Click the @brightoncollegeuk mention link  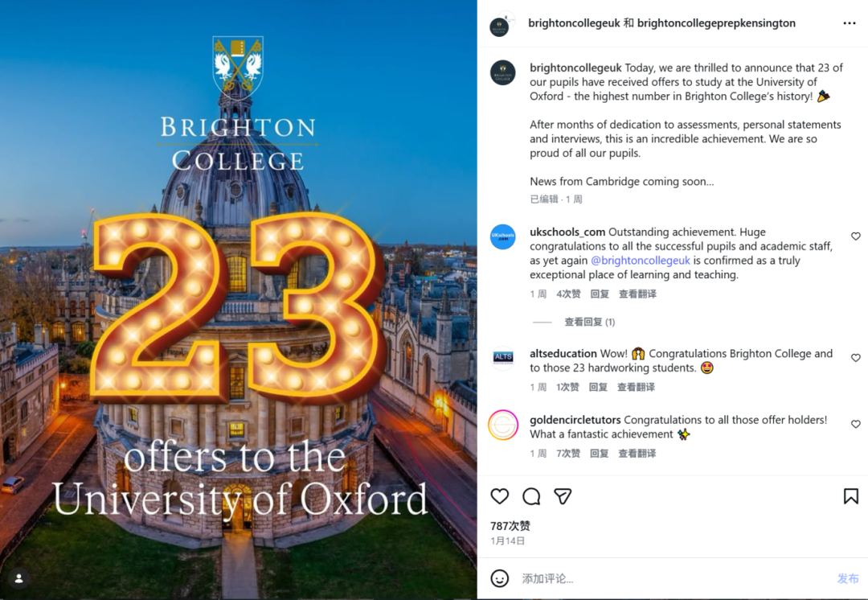[x=641, y=261]
